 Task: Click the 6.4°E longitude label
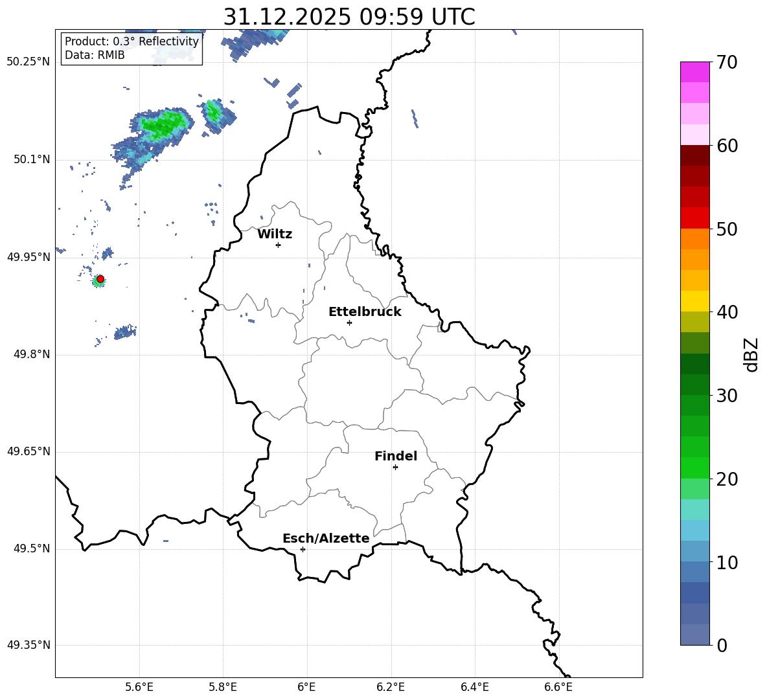pyautogui.click(x=474, y=688)
